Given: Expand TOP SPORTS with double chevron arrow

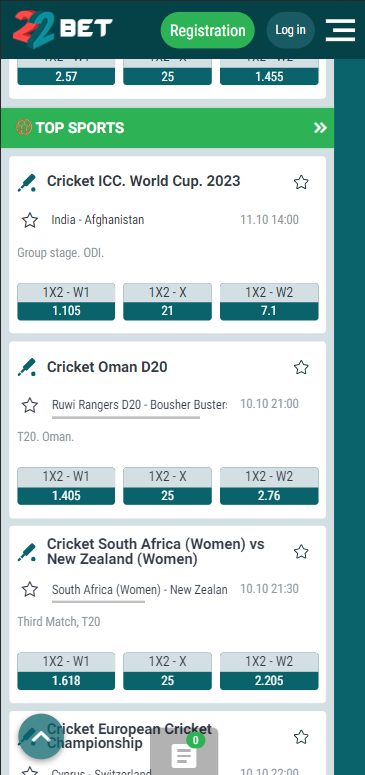Looking at the screenshot, I should point(320,128).
